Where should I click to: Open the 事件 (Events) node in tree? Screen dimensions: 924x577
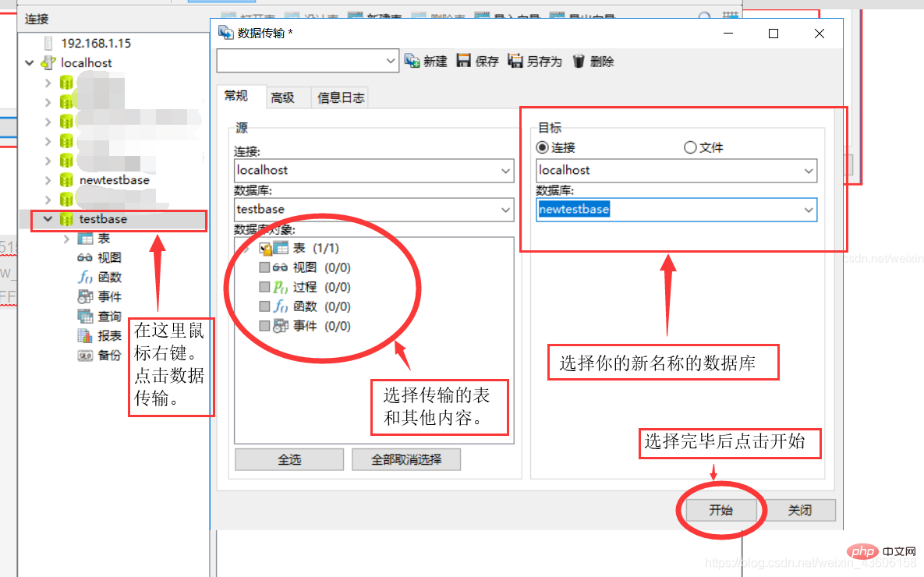pyautogui.click(x=86, y=296)
